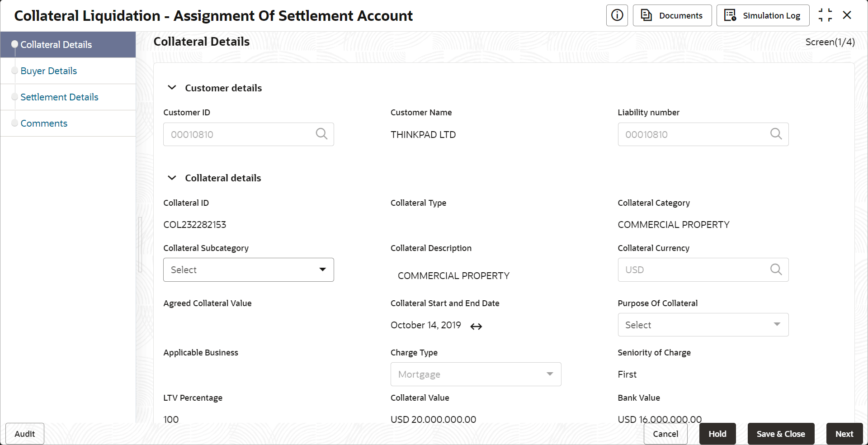Image resolution: width=868 pixels, height=445 pixels.
Task: Click the Customer ID search icon
Action: [x=321, y=134]
